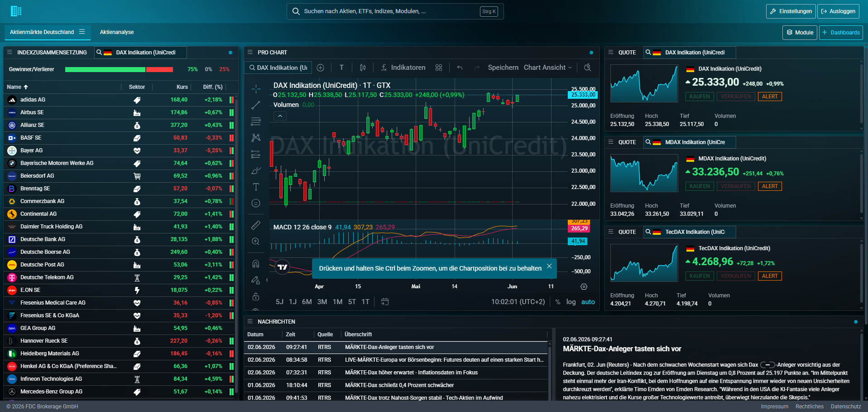Open the DAX Quote panel menu icon
This screenshot has height=412, width=868.
(611, 53)
